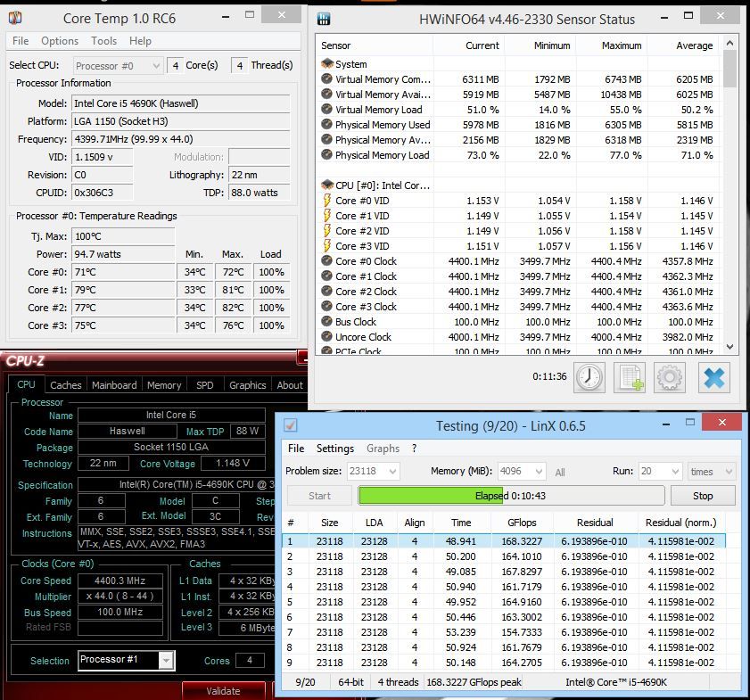Click the Core #3 Clock gauge icon
Image resolution: width=750 pixels, height=700 pixels.
(x=326, y=306)
